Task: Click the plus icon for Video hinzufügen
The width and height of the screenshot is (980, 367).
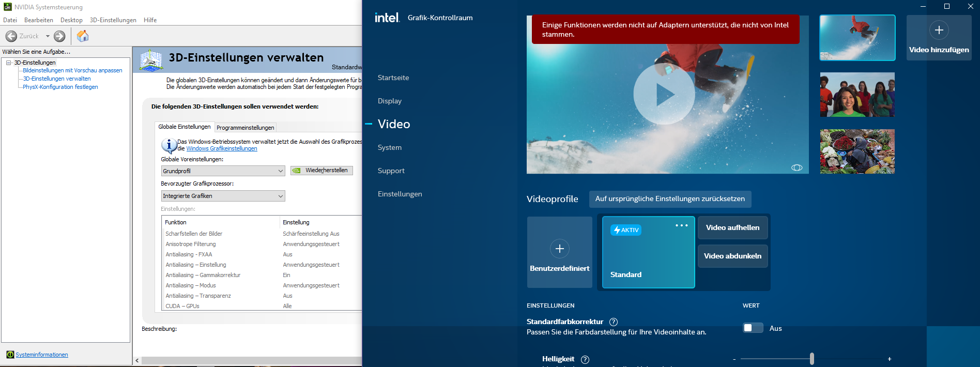Action: 939,30
